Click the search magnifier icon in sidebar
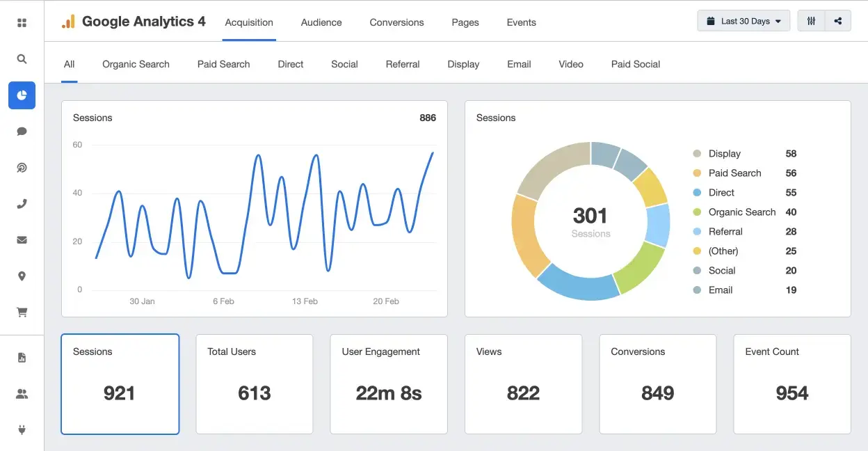The width and height of the screenshot is (868, 451). click(22, 59)
